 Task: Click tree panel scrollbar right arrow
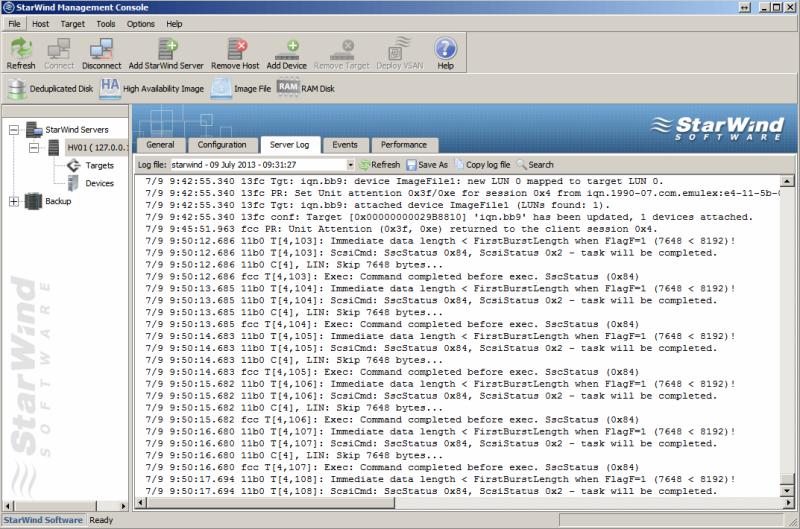point(123,506)
